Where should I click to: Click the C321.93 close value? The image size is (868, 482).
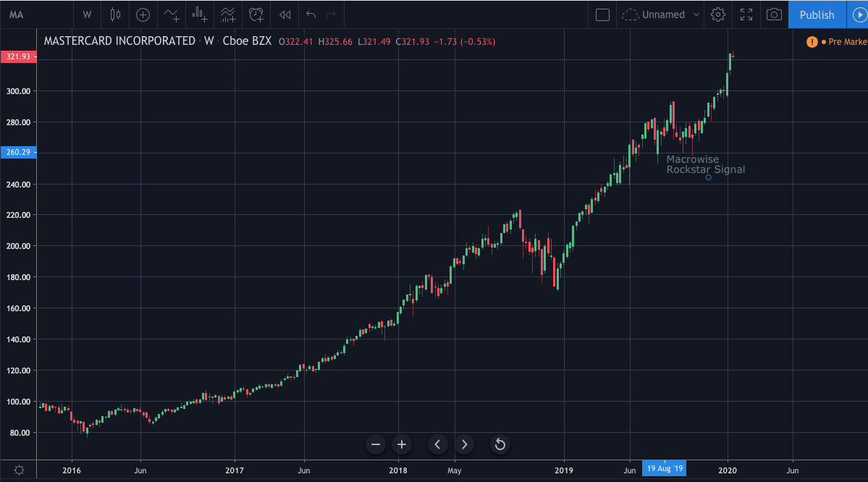pos(413,42)
